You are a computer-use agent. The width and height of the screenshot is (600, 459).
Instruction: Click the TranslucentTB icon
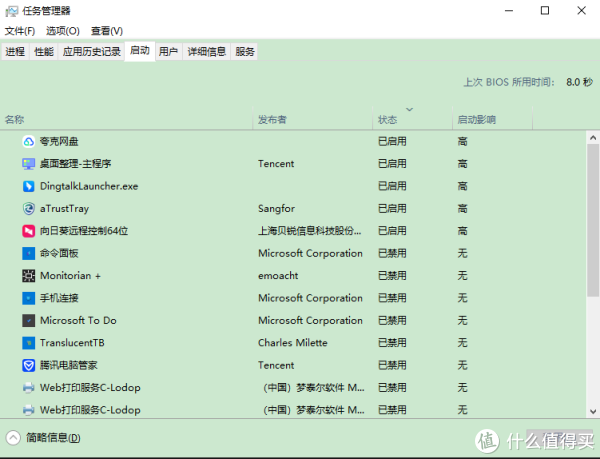(28, 343)
